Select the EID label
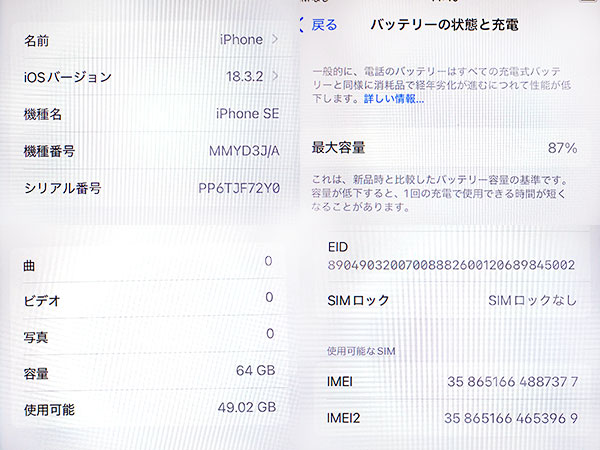 click(338, 247)
